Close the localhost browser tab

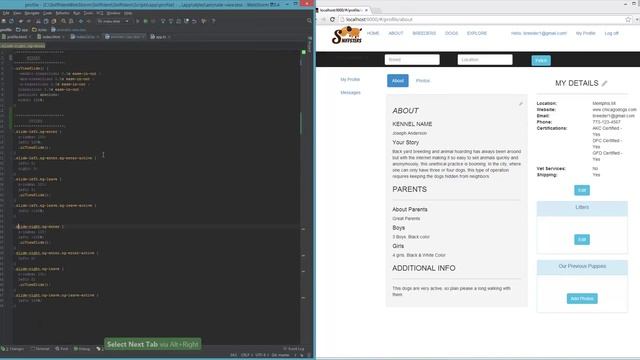(x=366, y=10)
